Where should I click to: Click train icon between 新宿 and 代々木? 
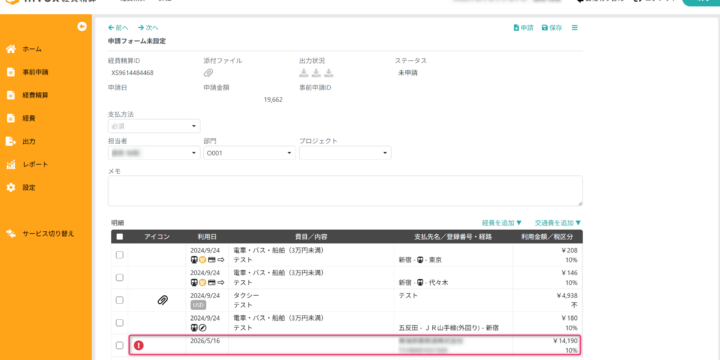[x=420, y=282]
